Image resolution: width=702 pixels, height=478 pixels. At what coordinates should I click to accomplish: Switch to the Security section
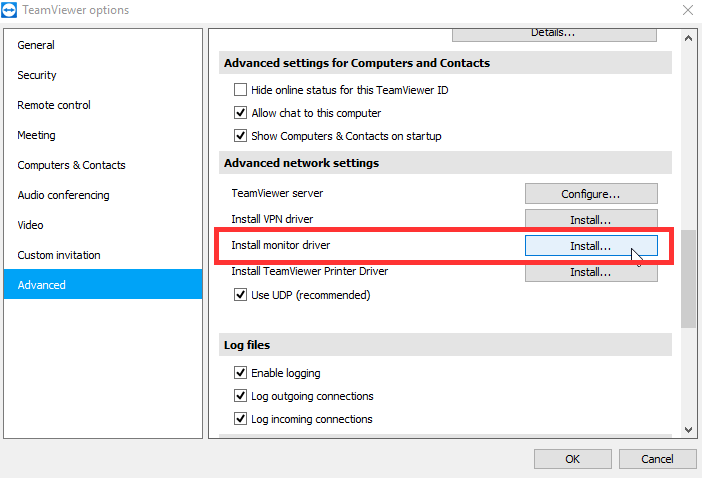tap(37, 75)
